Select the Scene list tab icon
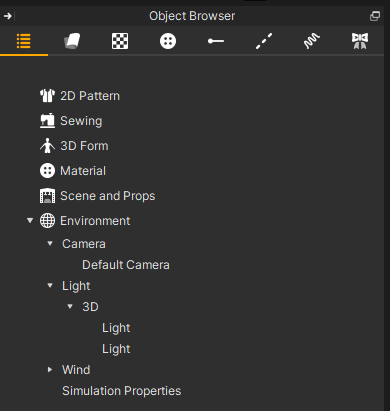This screenshot has width=390, height=411. click(24, 41)
